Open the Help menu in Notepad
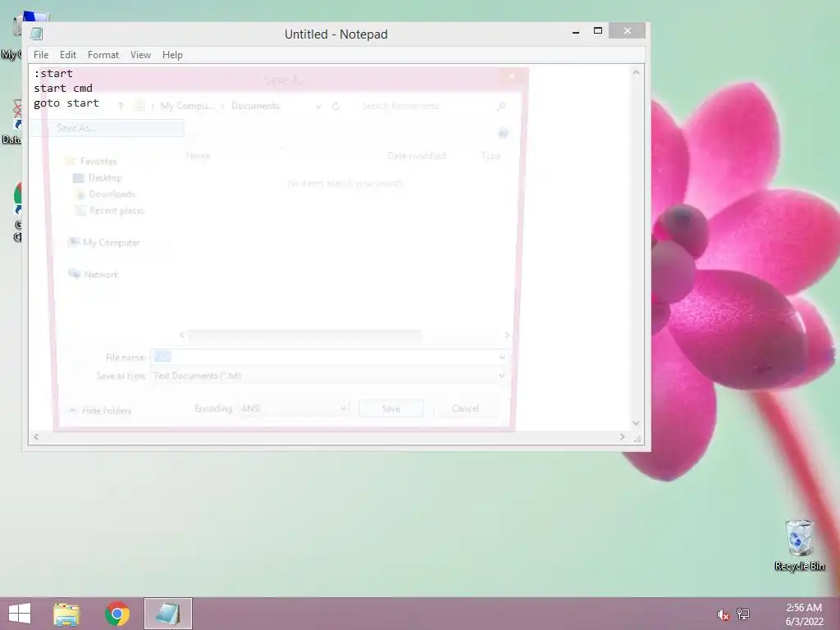 point(172,55)
